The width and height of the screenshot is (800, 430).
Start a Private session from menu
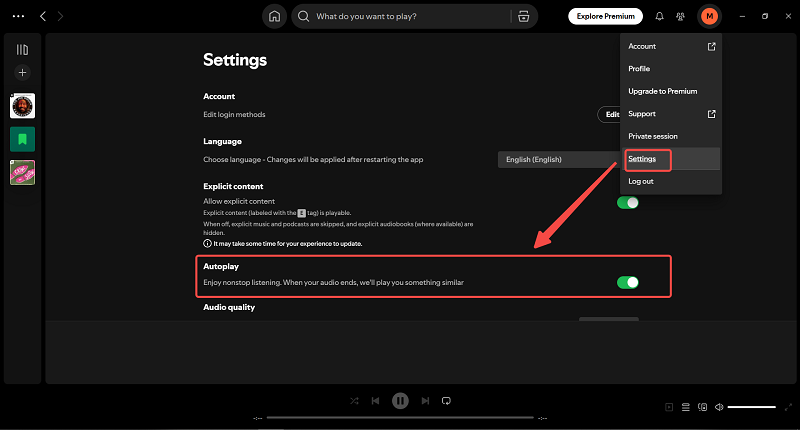point(670,136)
